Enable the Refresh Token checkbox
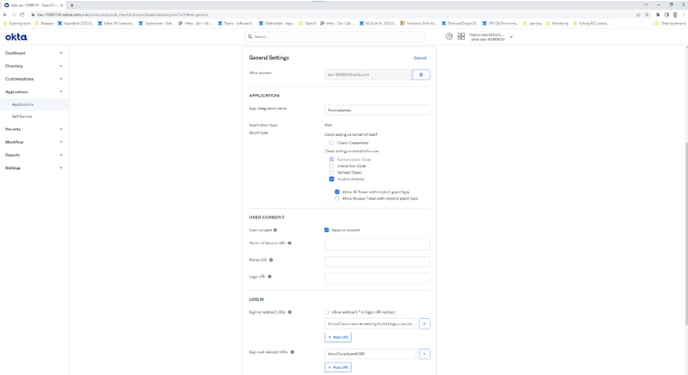Image resolution: width=688 pixels, height=375 pixels. coord(331,172)
